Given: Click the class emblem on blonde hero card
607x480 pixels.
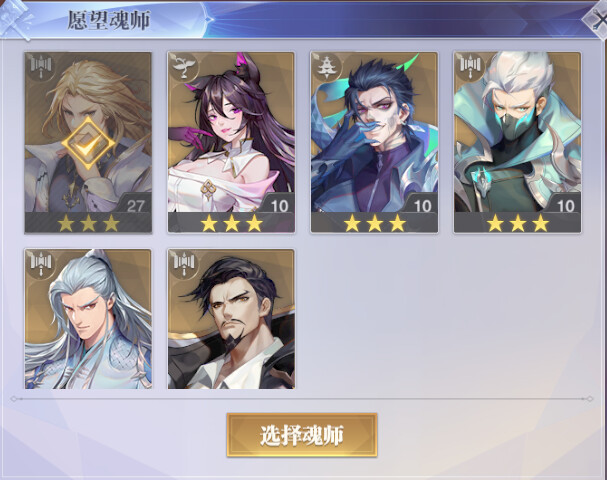Looking at the screenshot, I should tap(41, 68).
